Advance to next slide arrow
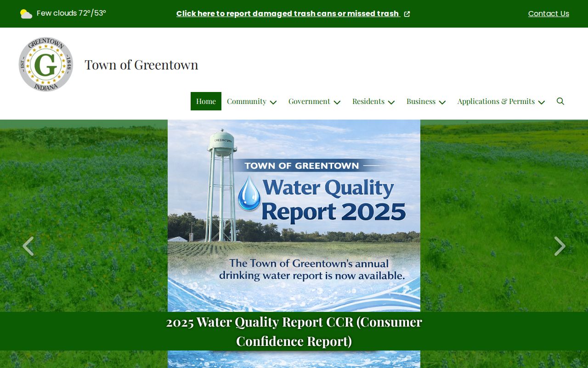 (x=560, y=246)
